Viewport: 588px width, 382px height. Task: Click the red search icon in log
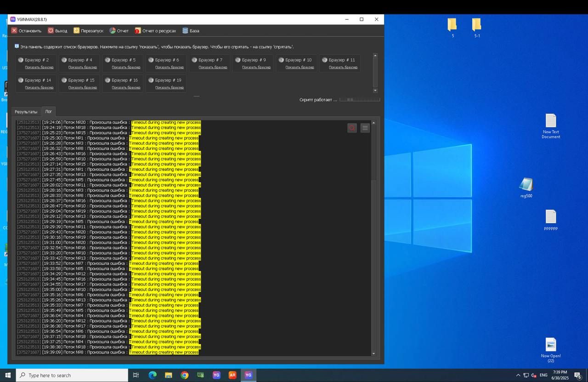coord(352,128)
